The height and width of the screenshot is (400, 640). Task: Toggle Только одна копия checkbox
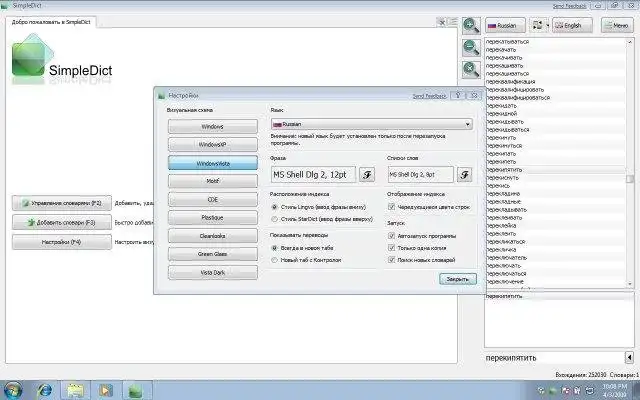click(391, 248)
